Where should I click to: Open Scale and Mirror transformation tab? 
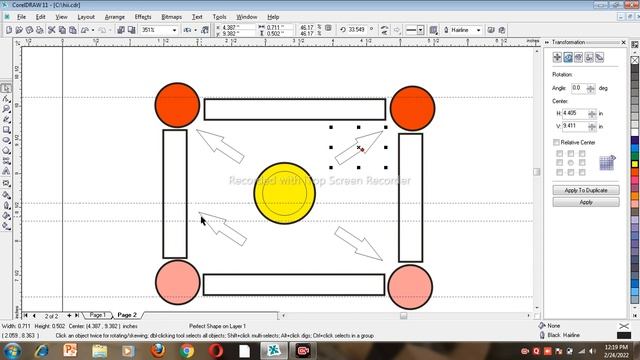pyautogui.click(x=578, y=57)
